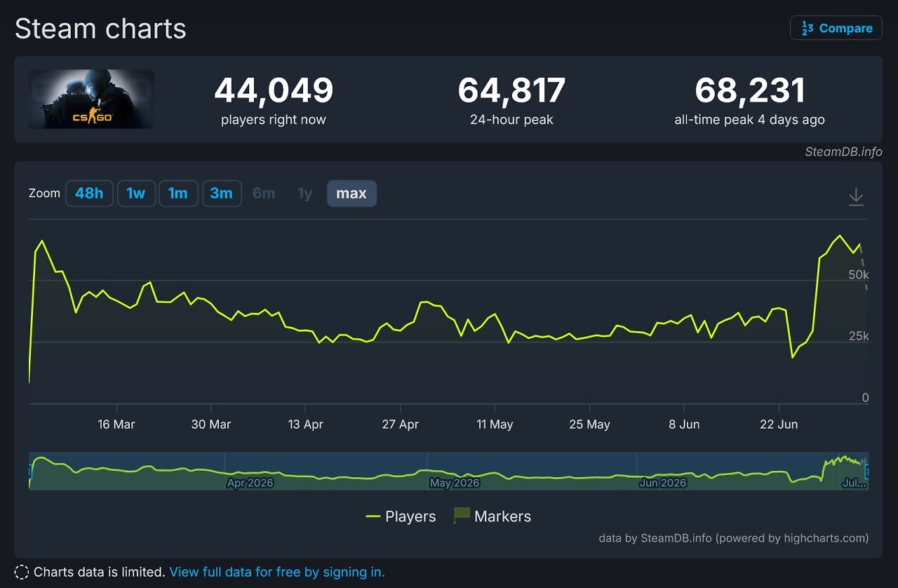Viewport: 898px width, 588px height.
Task: Click the '11 May' axis label
Action: [495, 425]
